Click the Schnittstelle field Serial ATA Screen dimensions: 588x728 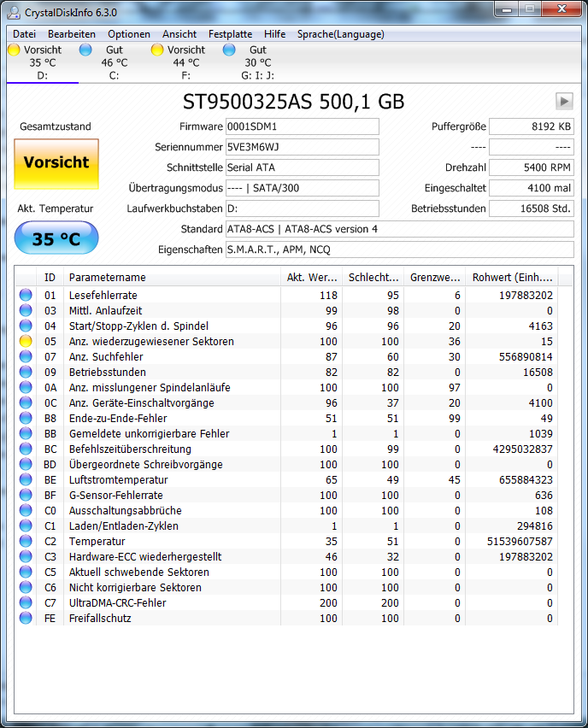(303, 167)
